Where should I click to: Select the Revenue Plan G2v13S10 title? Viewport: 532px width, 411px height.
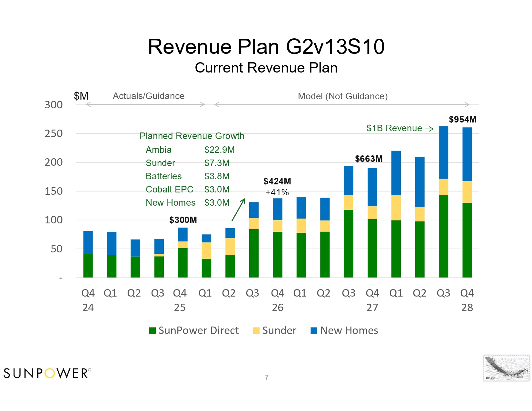[266, 46]
